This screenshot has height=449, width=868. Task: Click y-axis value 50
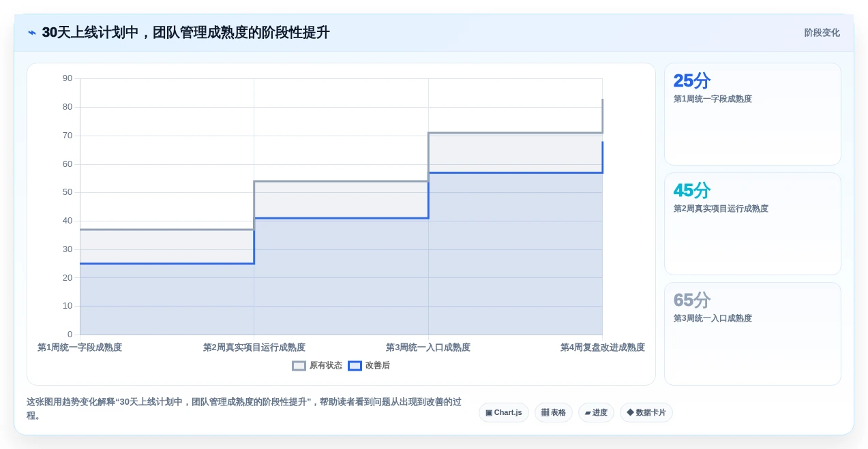[68, 192]
